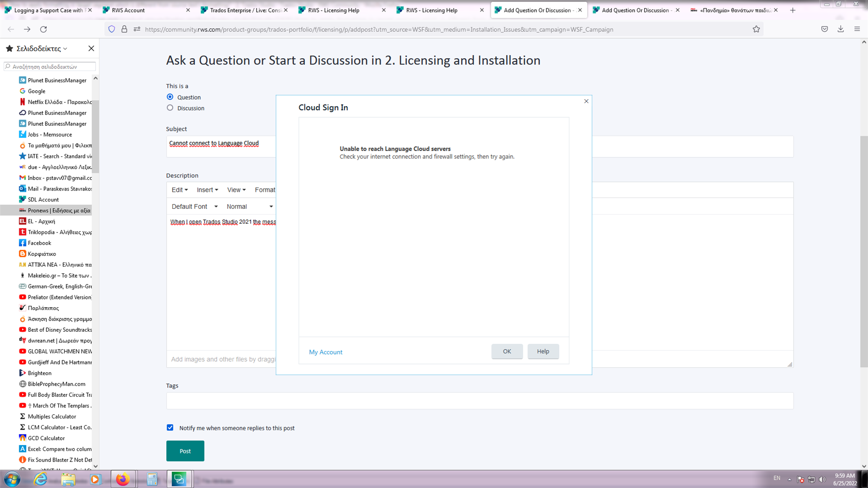Image resolution: width=868 pixels, height=488 pixels.
Task: Expand the Insert menu in the description editor
Action: (207, 190)
